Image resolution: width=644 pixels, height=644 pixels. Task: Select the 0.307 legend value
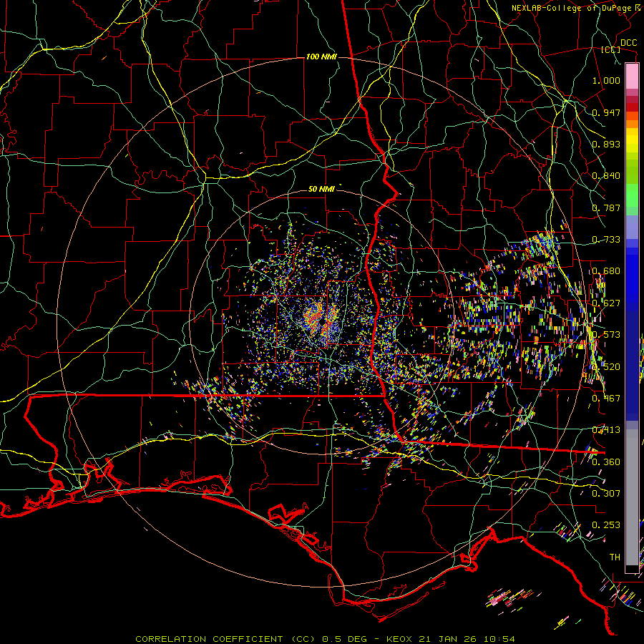pyautogui.click(x=606, y=494)
